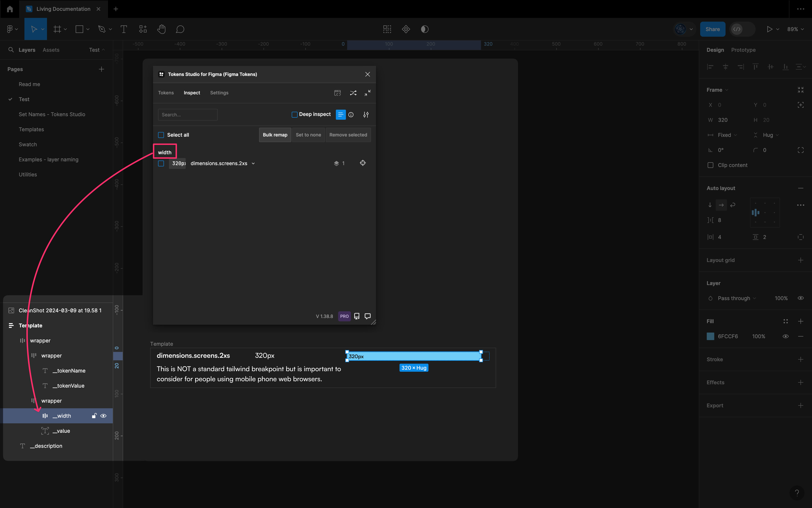Open the Present options dropdown arrow
The image size is (812, 508).
pos(778,29)
